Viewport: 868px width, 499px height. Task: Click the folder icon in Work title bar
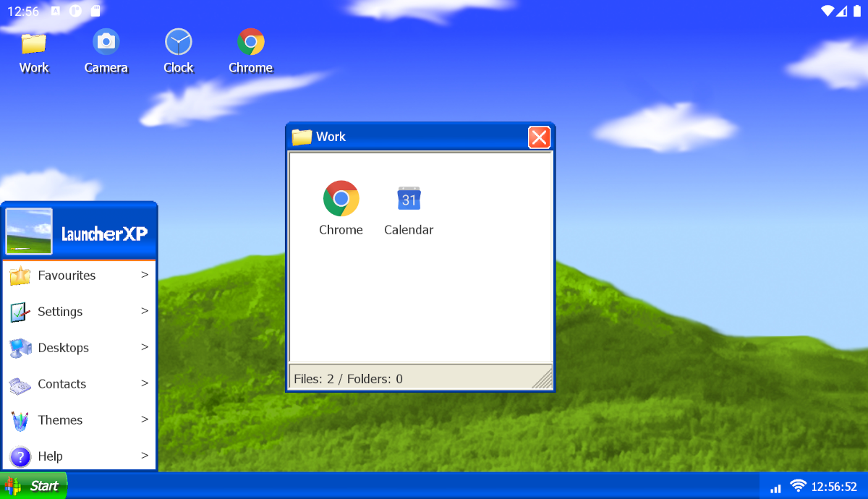(302, 137)
